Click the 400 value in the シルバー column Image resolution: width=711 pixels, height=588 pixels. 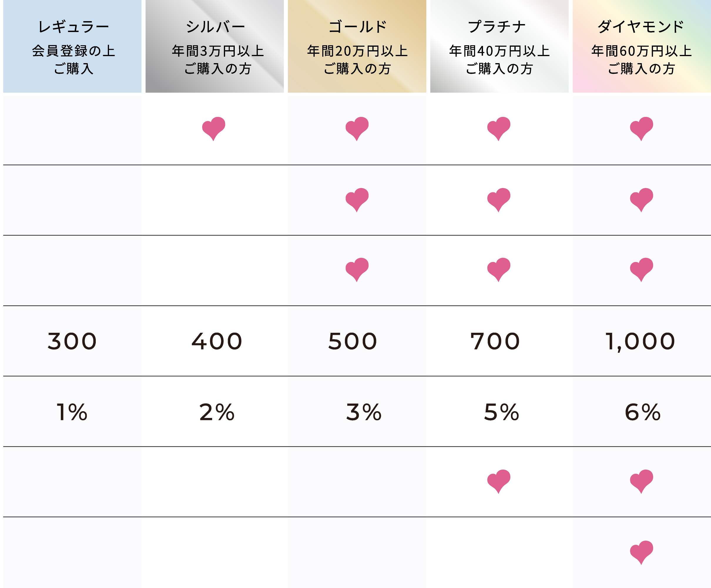coord(217,341)
